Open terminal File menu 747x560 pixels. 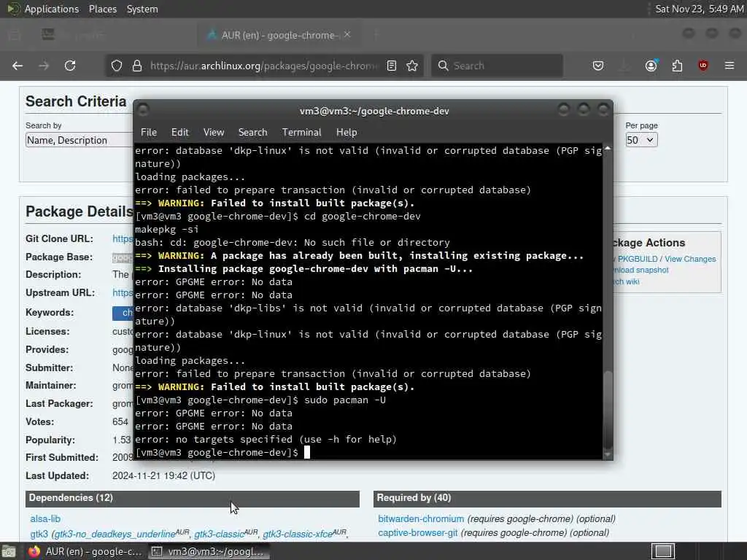[149, 133]
